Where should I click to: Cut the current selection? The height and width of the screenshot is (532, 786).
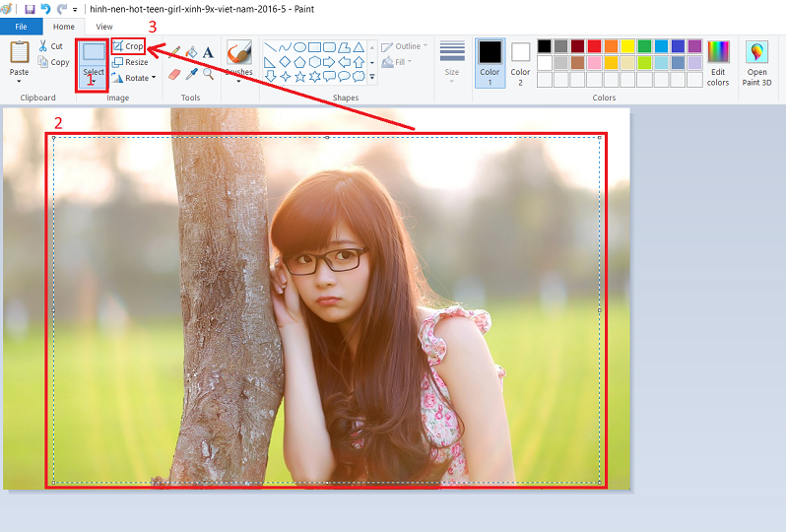coord(51,46)
